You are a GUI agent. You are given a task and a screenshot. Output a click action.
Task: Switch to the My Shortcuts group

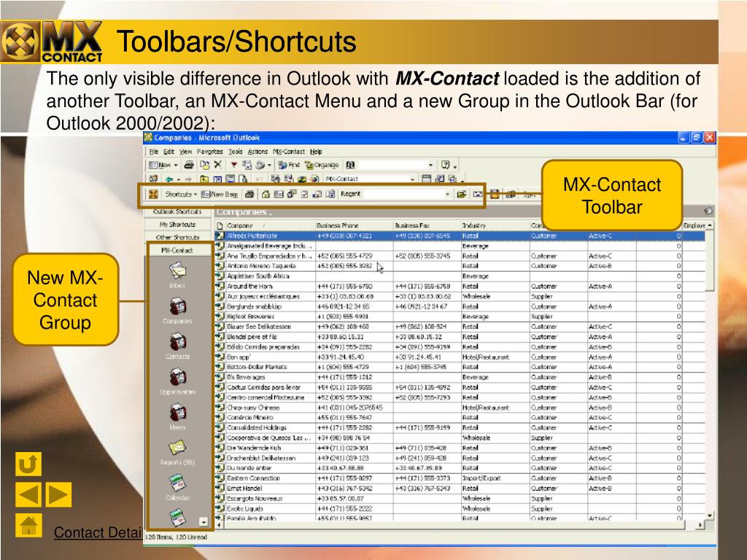pyautogui.click(x=177, y=225)
